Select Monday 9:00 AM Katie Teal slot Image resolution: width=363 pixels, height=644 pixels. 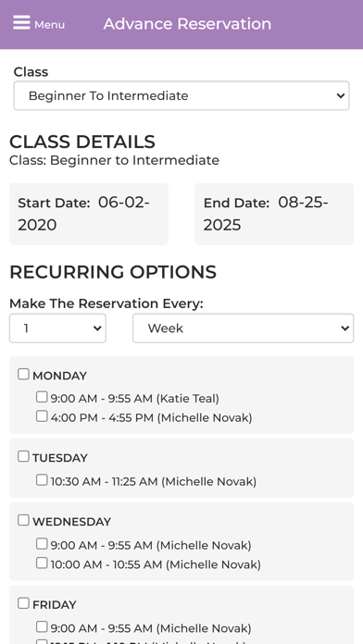(x=42, y=397)
